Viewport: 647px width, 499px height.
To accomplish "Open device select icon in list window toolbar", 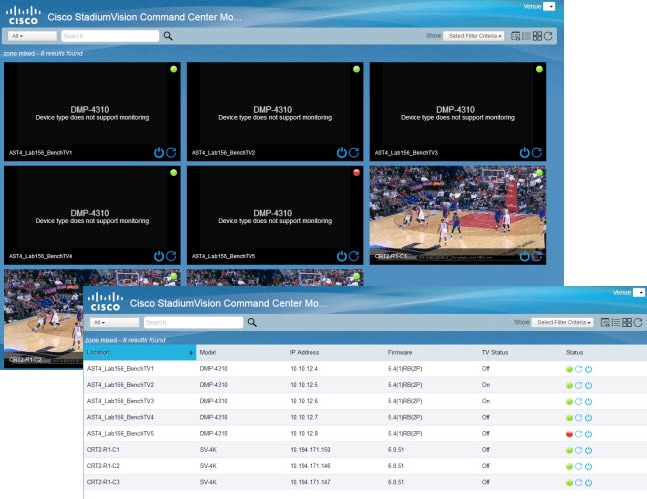I will (605, 323).
